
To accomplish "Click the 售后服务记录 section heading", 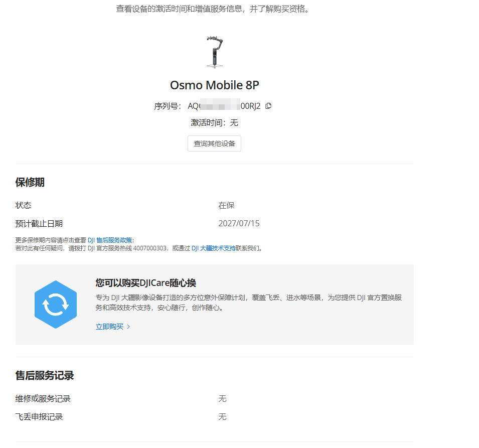I will [x=45, y=375].
